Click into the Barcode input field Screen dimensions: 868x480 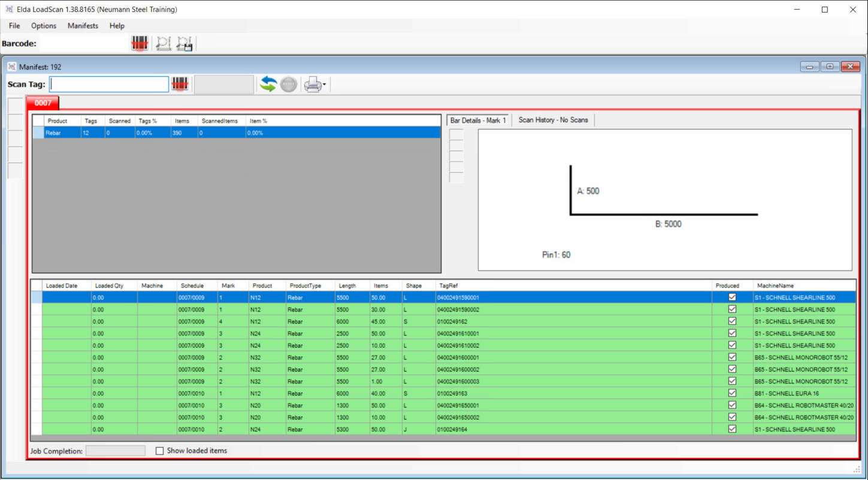(84, 43)
